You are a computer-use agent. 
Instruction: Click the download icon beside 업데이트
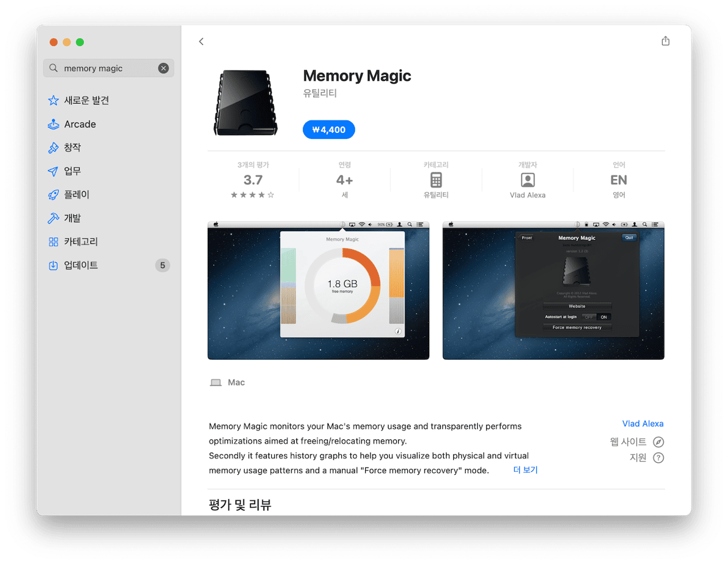[x=53, y=265]
